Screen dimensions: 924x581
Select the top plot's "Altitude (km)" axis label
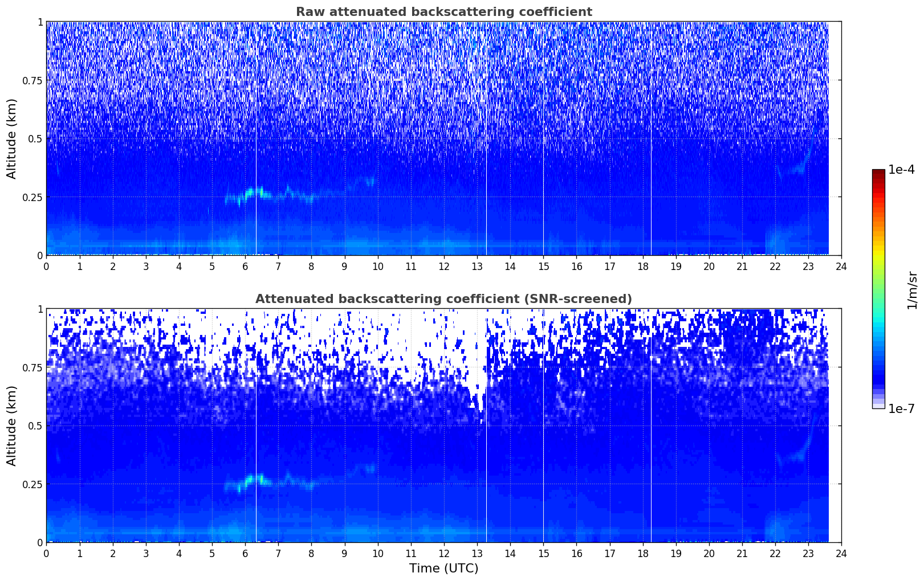12,138
